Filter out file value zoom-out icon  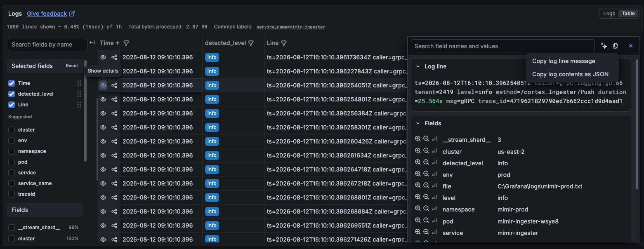click(426, 186)
